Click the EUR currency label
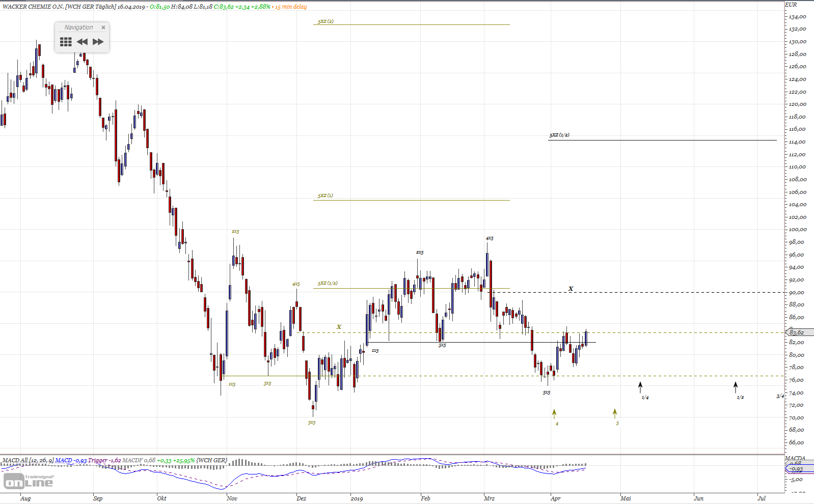 pos(791,5)
